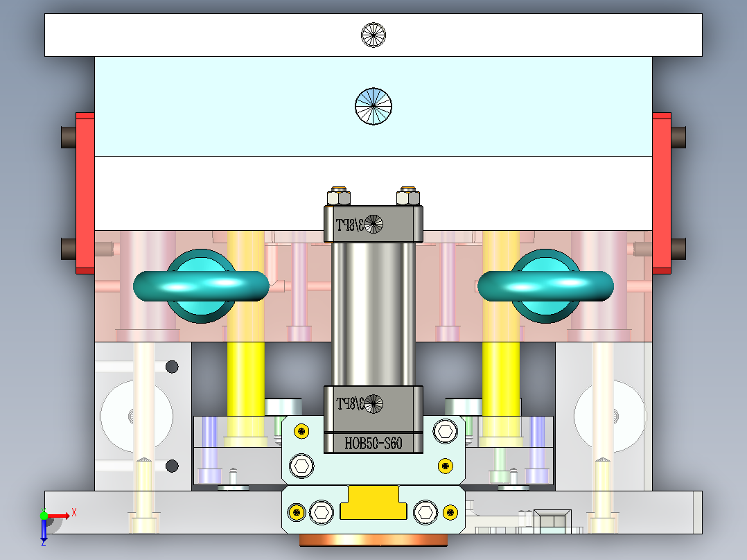Click the upper black hole on the left gray block
747x560 pixels.
(x=172, y=367)
